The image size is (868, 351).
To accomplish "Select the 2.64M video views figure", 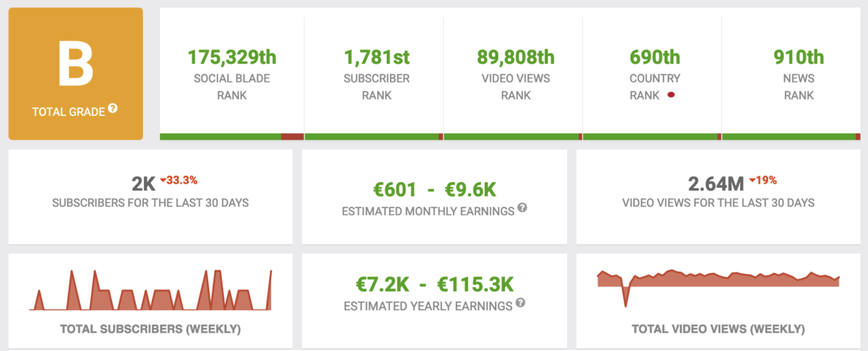I will pos(716,184).
